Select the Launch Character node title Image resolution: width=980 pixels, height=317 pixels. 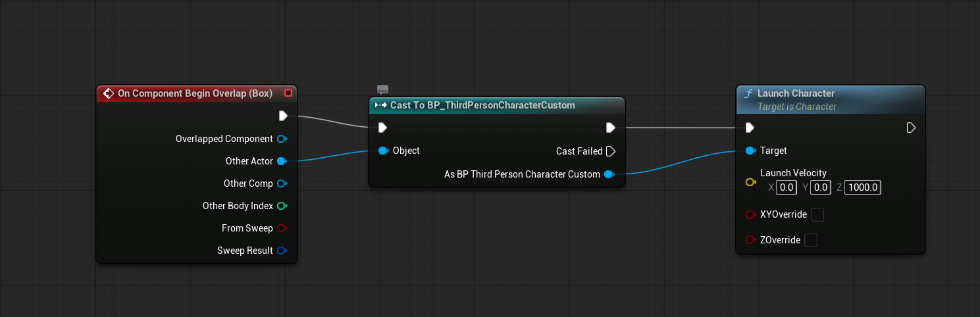796,93
